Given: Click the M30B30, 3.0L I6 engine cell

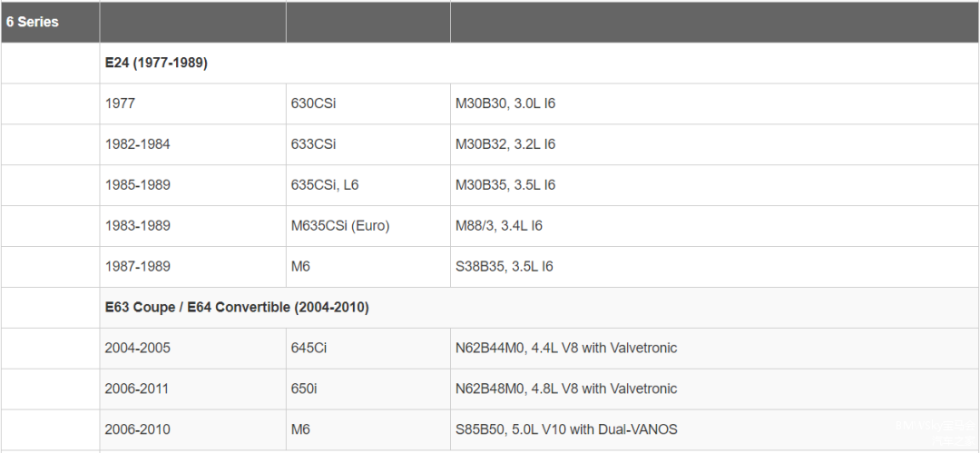Looking at the screenshot, I should 505,103.
